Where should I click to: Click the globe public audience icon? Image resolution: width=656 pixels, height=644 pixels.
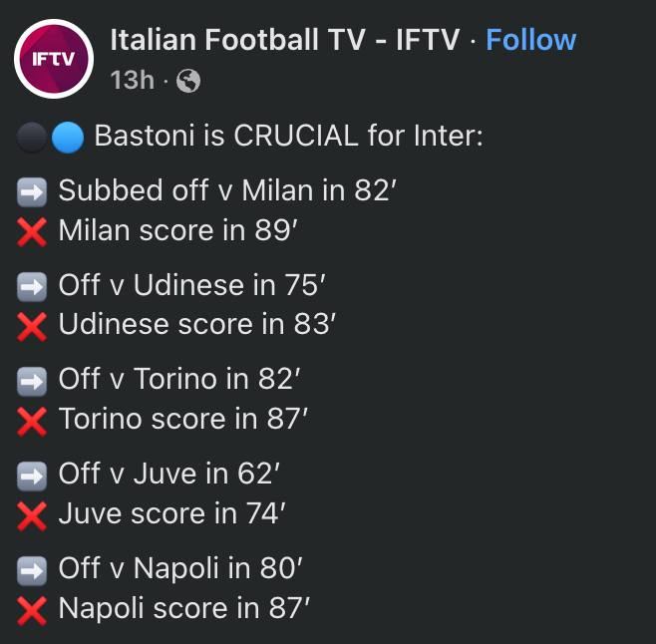coord(187,81)
